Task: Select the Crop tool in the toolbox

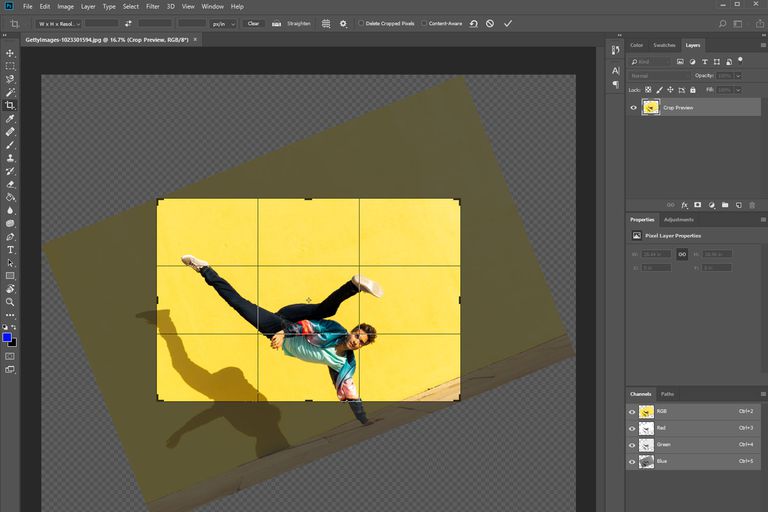Action: pyautogui.click(x=10, y=105)
